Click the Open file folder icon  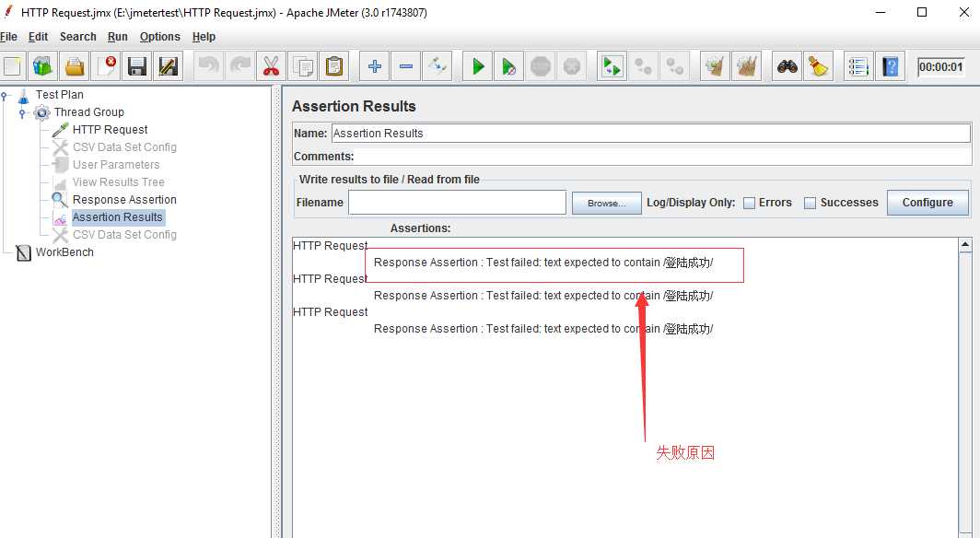75,65
